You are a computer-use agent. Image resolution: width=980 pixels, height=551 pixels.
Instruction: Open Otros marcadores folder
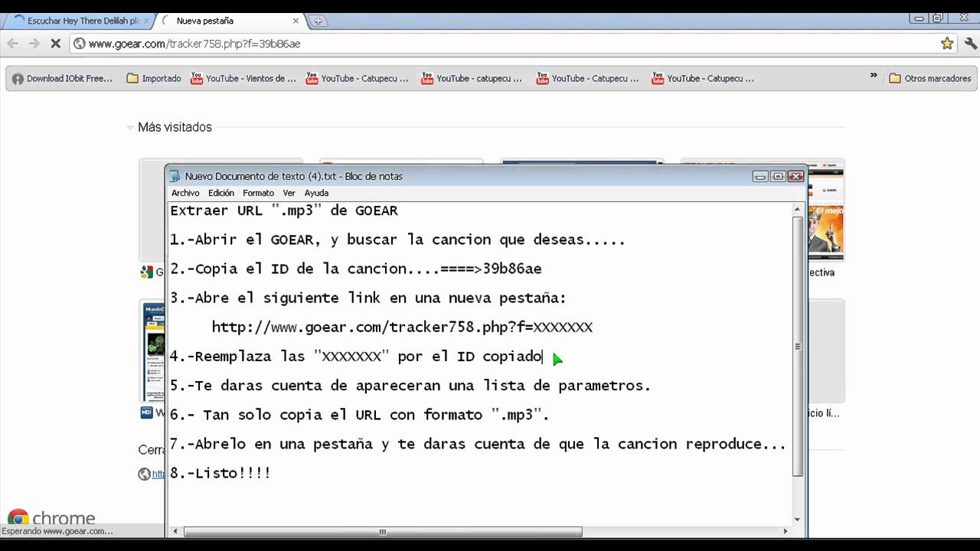929,78
